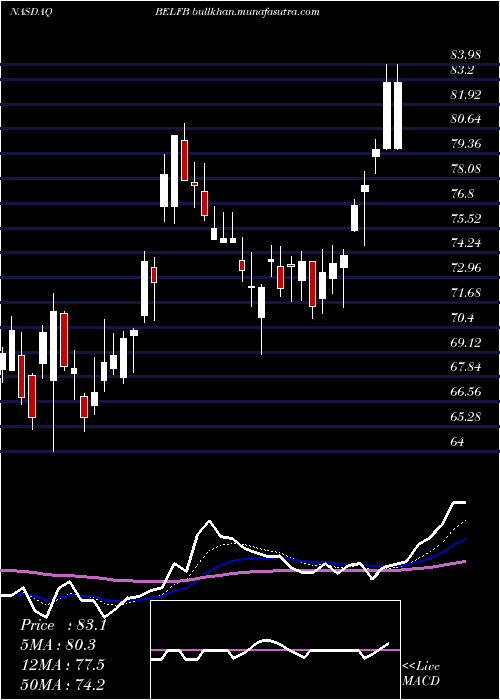Click the BELFB bullkhan.munafasutra.com title text
500x700 pixels.
pyautogui.click(x=237, y=12)
